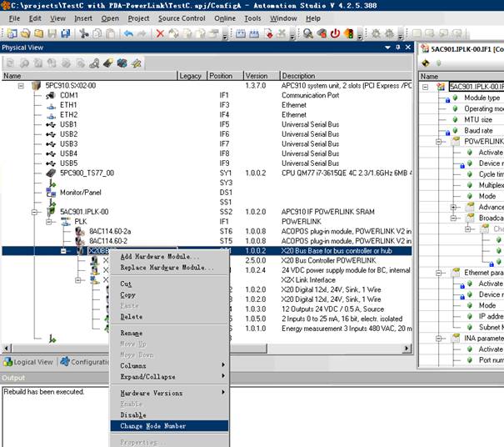Select the 5PC900_TS77_00 CPU module icon
This screenshot has height=447, width=504.
coord(49,173)
